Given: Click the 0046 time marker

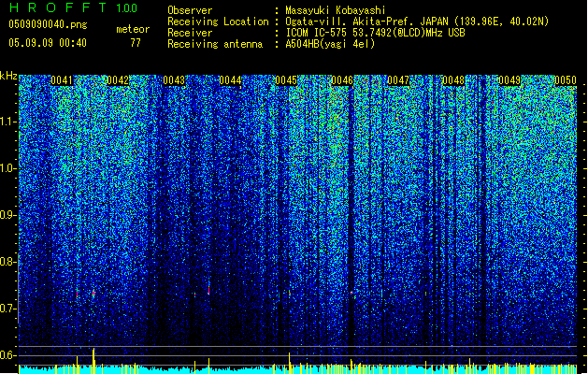Looking at the screenshot, I should 342,80.
